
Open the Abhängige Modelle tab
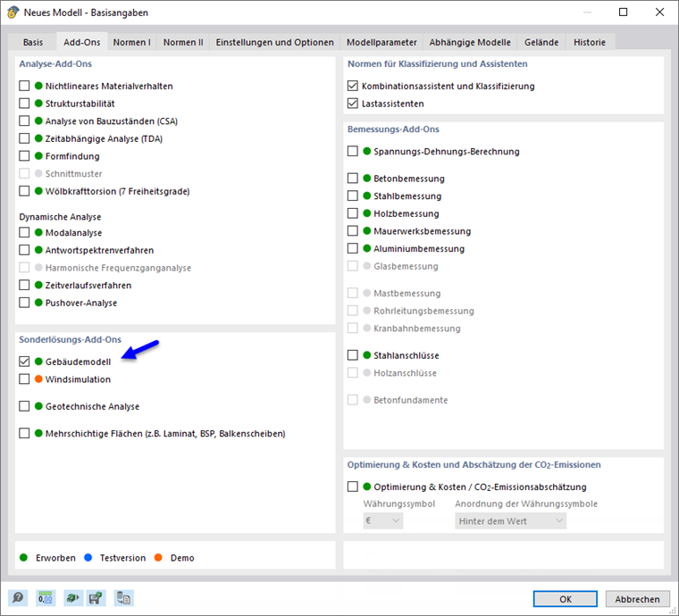click(x=470, y=42)
